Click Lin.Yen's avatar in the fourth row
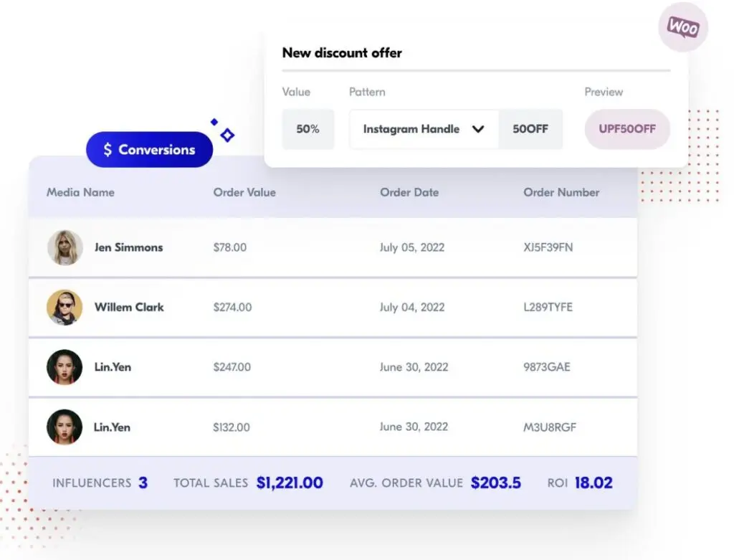Viewport: 734px width, 560px height. pos(64,427)
